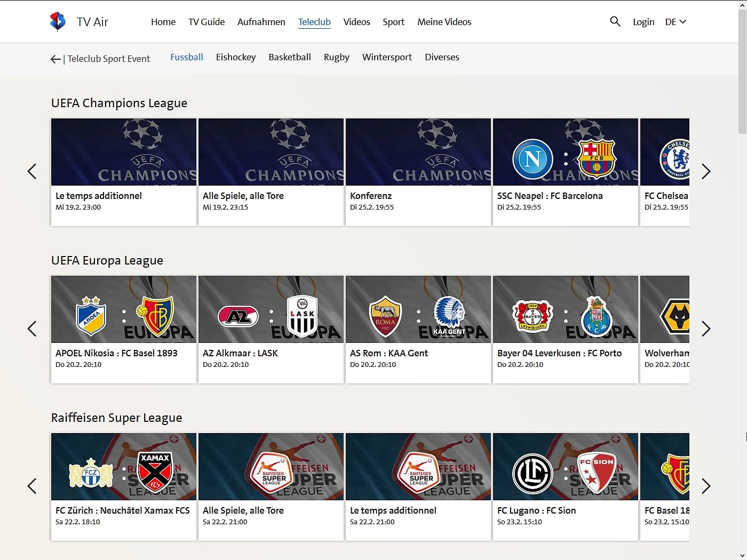The height and width of the screenshot is (560, 747).
Task: Go back using the left arrow icon
Action: (x=55, y=59)
